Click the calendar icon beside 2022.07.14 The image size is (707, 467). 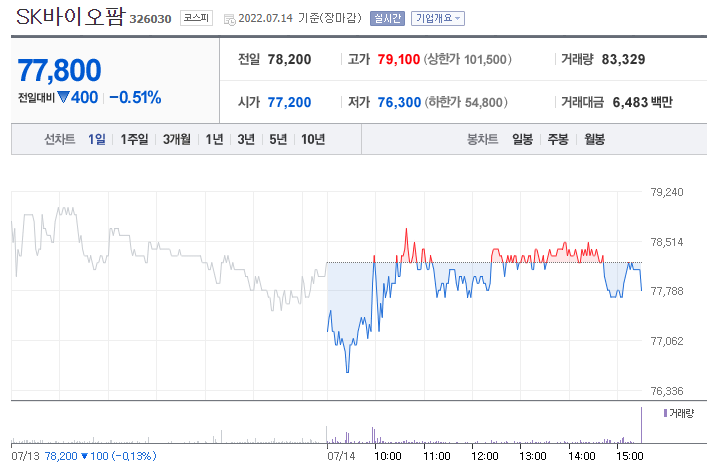230,19
